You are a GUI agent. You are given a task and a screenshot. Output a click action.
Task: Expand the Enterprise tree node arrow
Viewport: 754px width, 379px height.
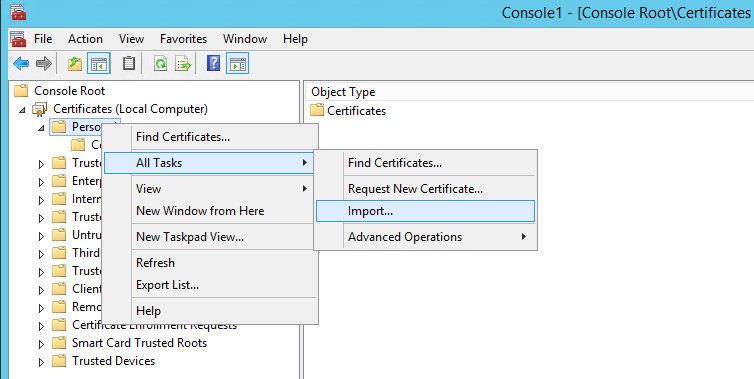coord(41,182)
